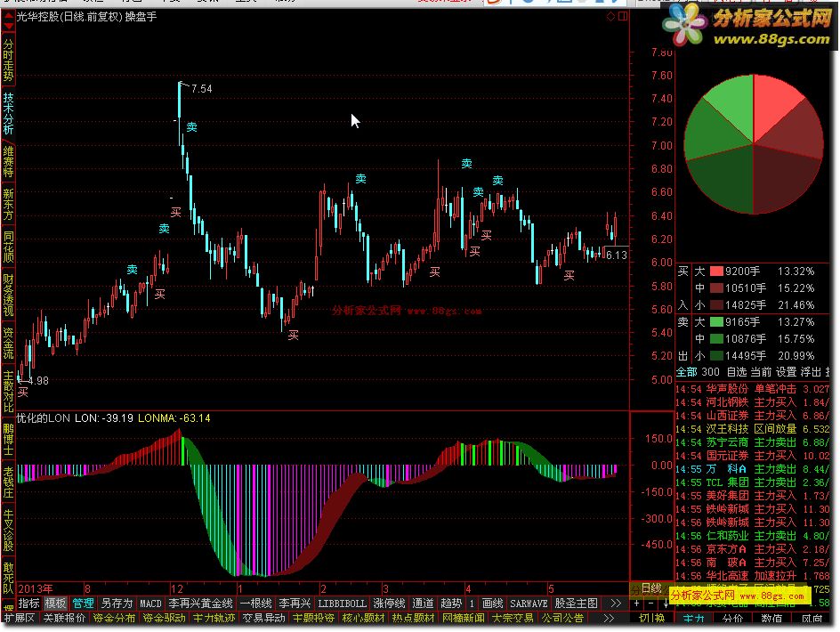The image size is (840, 632).
Task: Click the 指标 tab in indicator bar
Action: (29, 604)
